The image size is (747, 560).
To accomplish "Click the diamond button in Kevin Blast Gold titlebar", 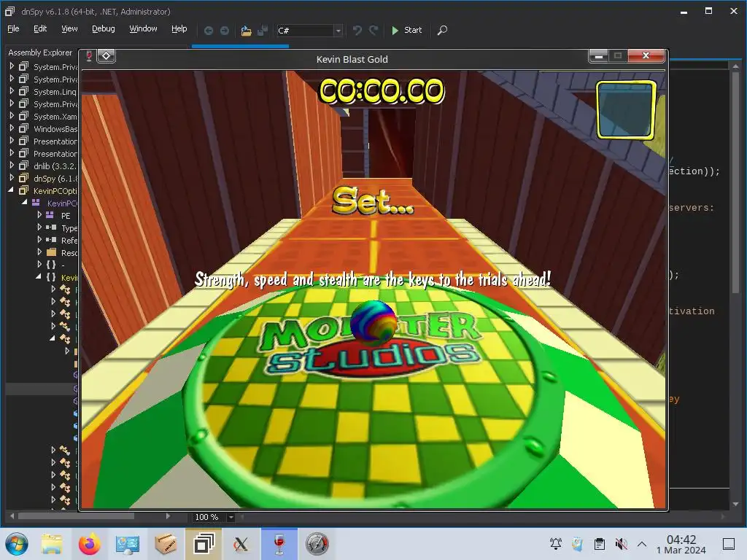I will [107, 56].
